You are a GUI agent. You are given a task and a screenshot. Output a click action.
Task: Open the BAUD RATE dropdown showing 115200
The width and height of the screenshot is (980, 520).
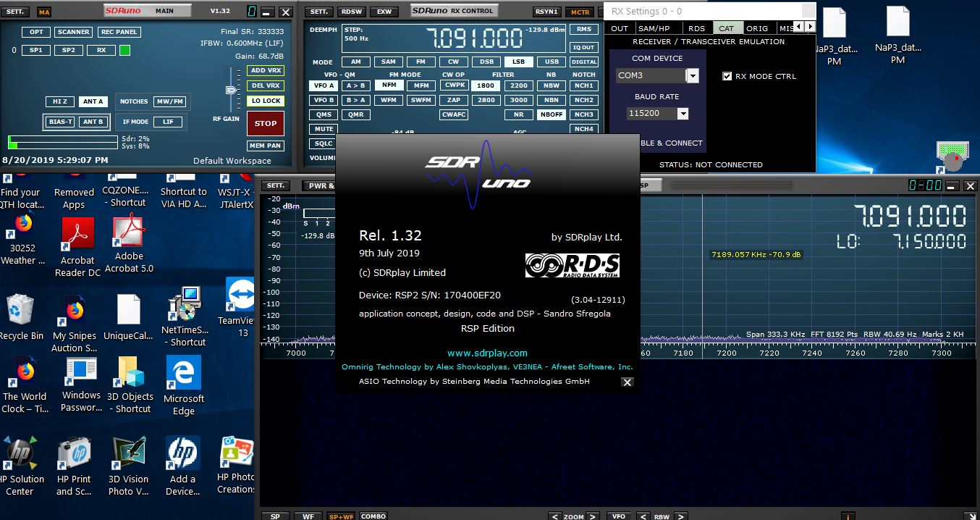[x=683, y=114]
